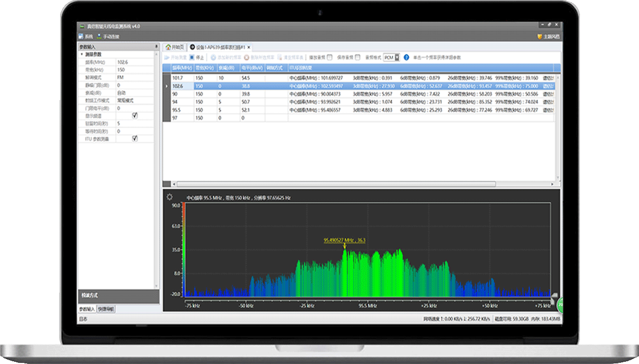Click the right arrow of table horizontal scrollbar
This screenshot has height=364, width=639.
pyautogui.click(x=552, y=184)
